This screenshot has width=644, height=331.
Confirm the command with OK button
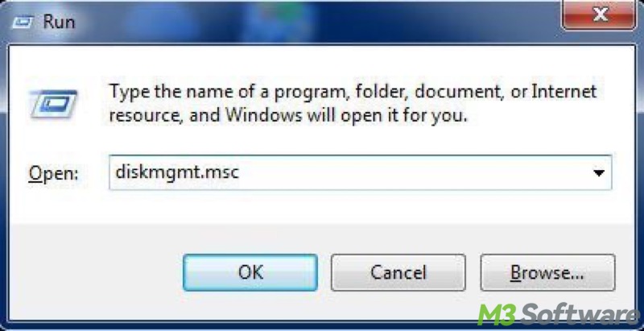click(250, 272)
